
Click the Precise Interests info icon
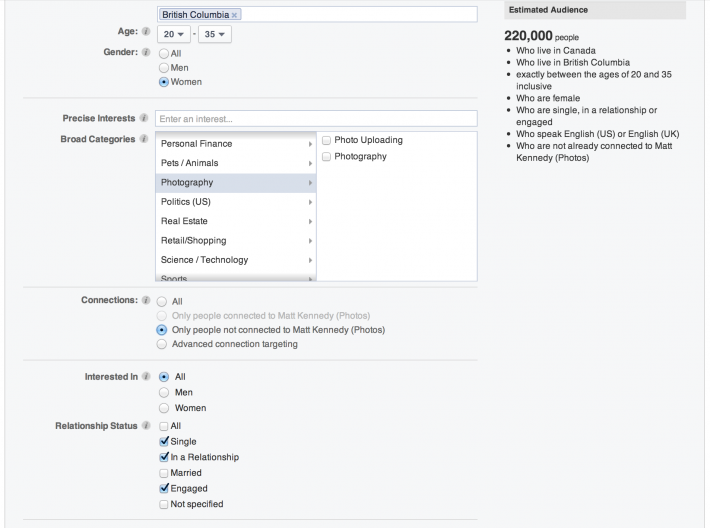point(144,118)
